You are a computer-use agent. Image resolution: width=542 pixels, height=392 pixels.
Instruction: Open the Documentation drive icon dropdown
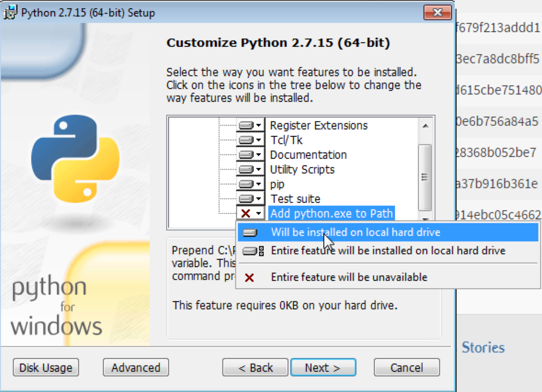tap(251, 155)
